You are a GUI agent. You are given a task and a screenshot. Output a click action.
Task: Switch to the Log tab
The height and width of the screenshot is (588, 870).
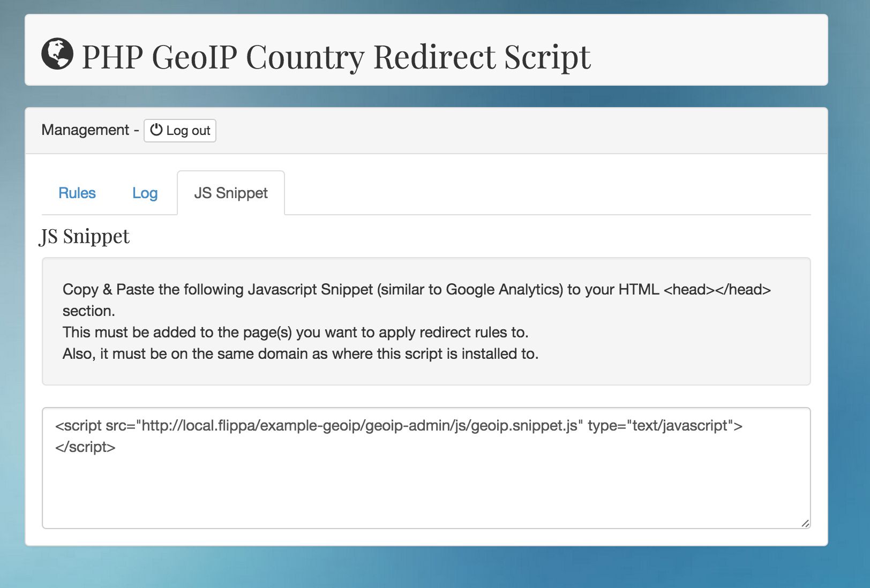[x=145, y=193]
